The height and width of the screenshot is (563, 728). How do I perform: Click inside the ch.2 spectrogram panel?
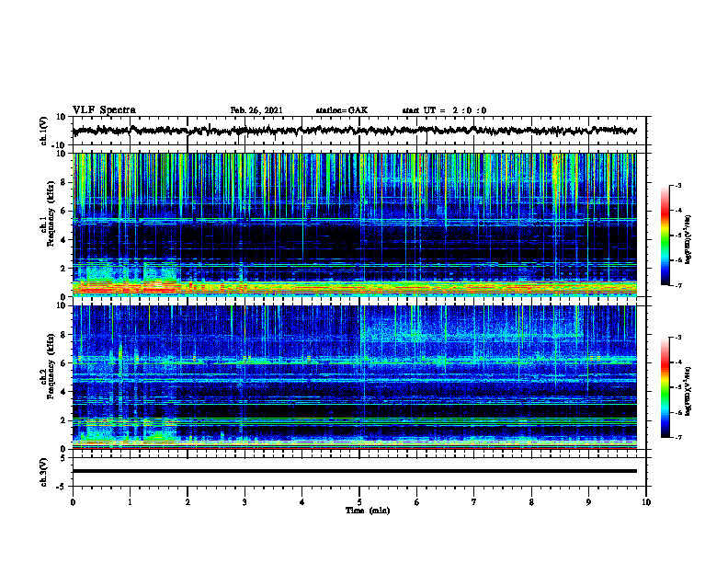click(354, 377)
